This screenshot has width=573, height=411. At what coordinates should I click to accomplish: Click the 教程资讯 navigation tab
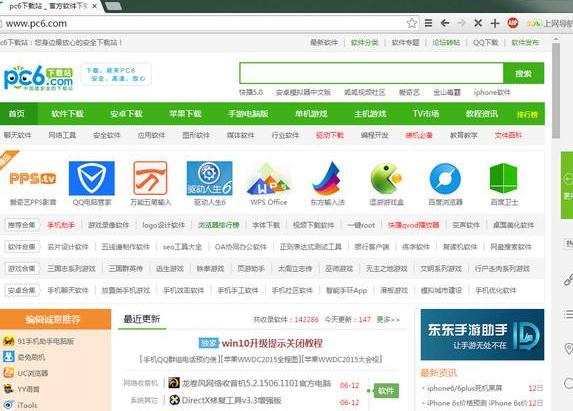[x=482, y=114]
